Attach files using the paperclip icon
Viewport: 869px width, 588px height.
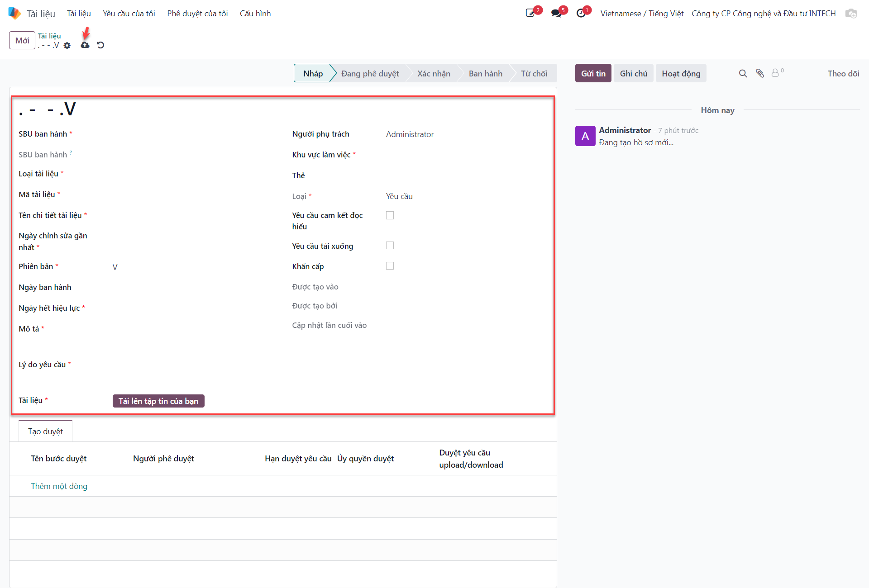[760, 73]
